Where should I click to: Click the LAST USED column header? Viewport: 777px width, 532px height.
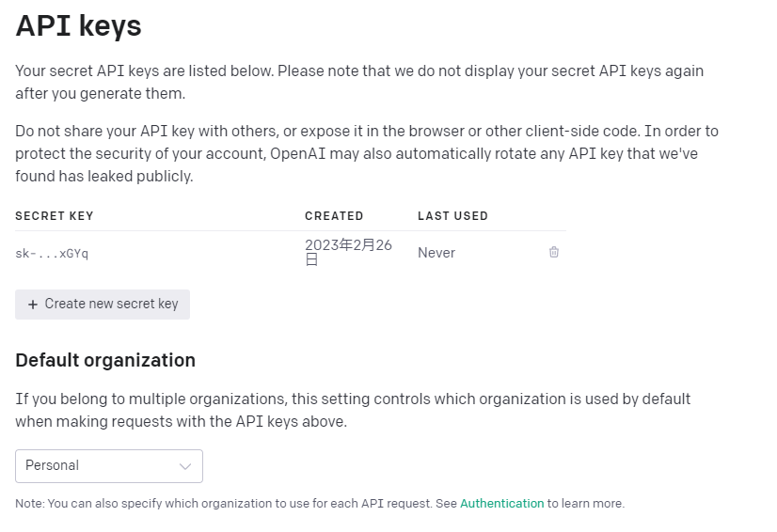pyautogui.click(x=452, y=216)
